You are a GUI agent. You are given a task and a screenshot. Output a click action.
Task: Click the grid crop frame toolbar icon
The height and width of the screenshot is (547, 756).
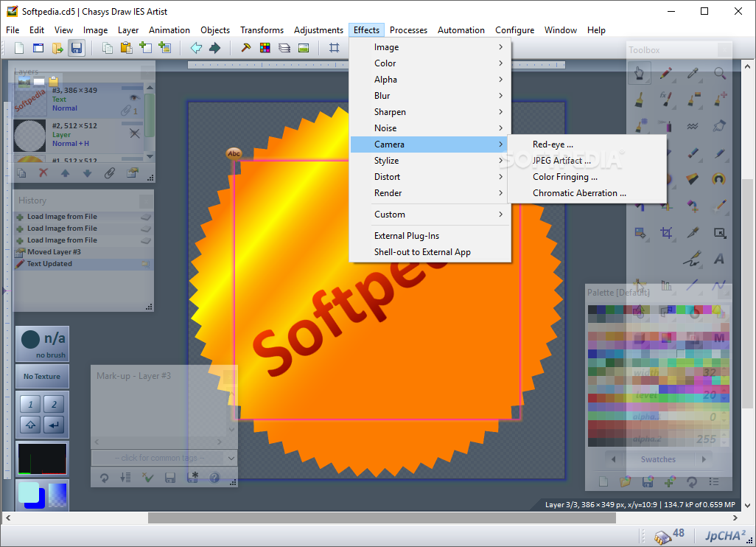[x=334, y=48]
